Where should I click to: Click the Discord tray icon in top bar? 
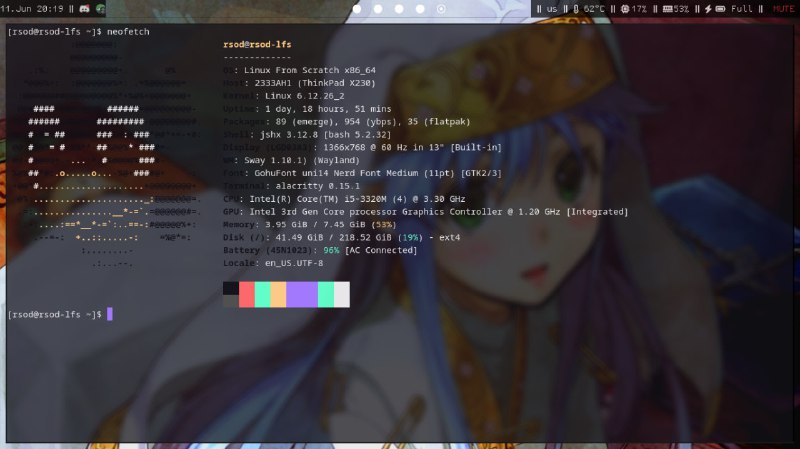click(x=85, y=9)
